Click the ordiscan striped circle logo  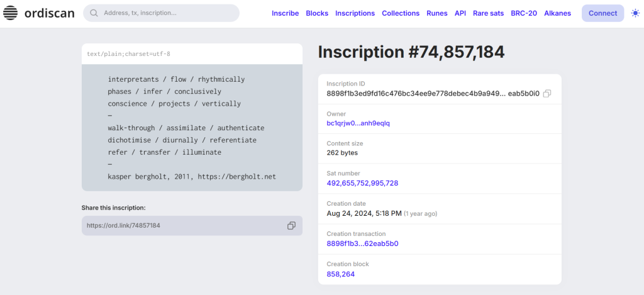[11, 13]
